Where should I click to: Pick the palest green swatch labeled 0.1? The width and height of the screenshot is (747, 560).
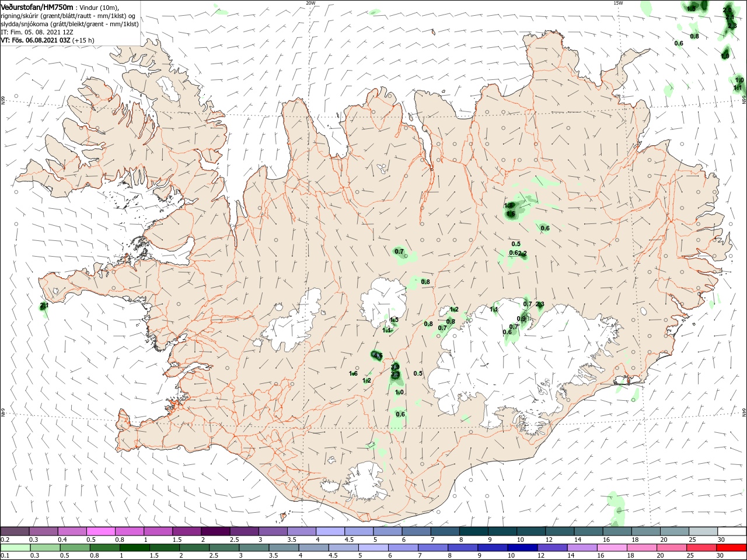pyautogui.click(x=15, y=548)
